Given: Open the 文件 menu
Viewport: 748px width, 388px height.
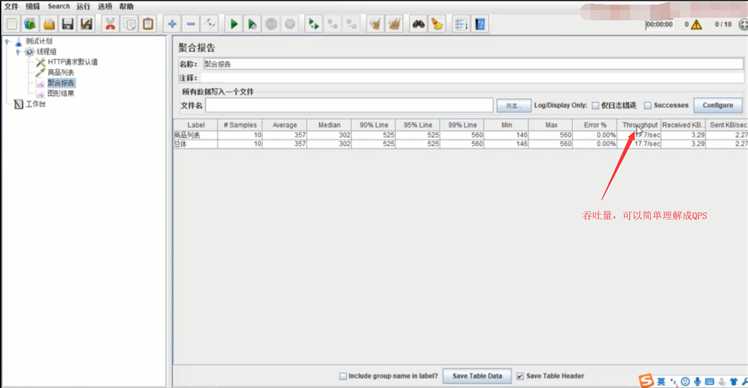Looking at the screenshot, I should (x=11, y=6).
